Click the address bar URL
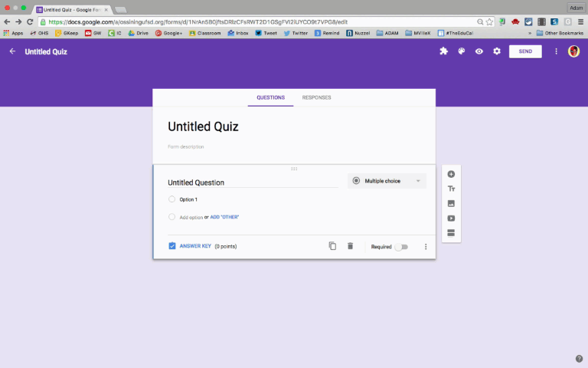Screen dimensions: 588x368 pos(198,22)
